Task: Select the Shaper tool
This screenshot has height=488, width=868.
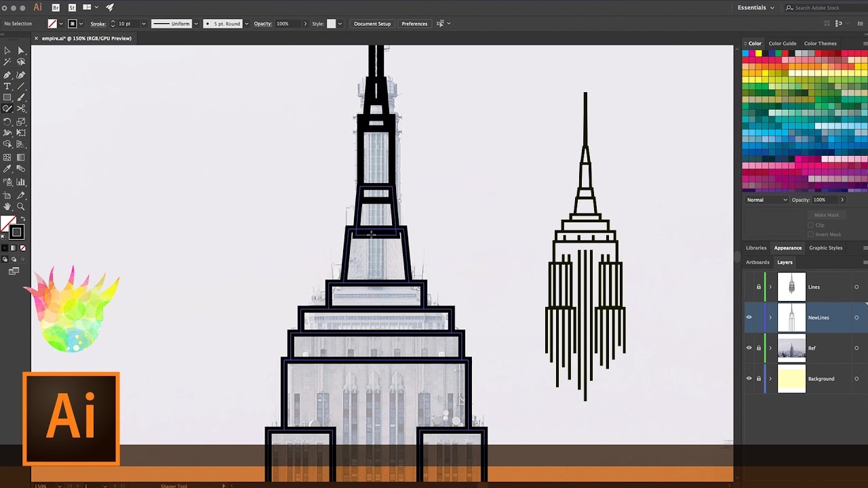Action: (x=7, y=108)
